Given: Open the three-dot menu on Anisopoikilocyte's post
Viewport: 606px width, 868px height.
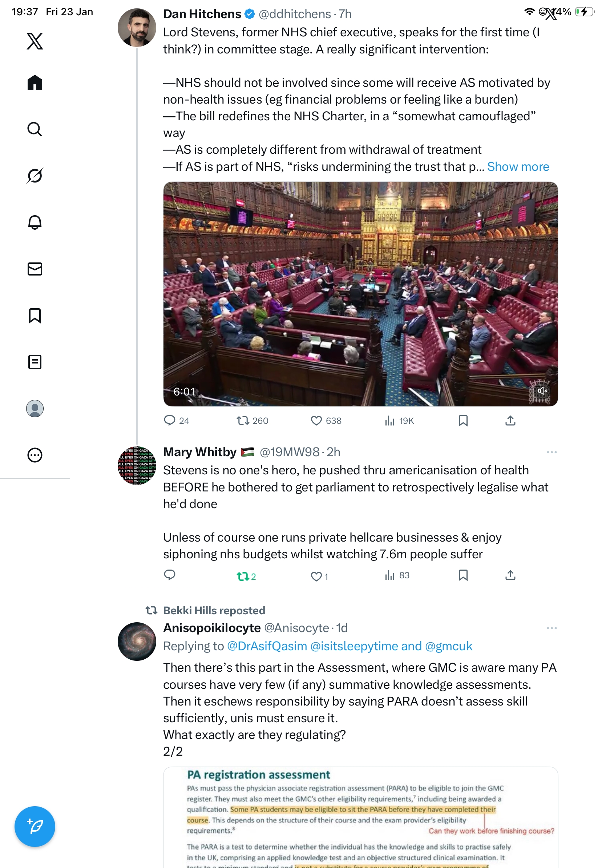Looking at the screenshot, I should pyautogui.click(x=551, y=628).
